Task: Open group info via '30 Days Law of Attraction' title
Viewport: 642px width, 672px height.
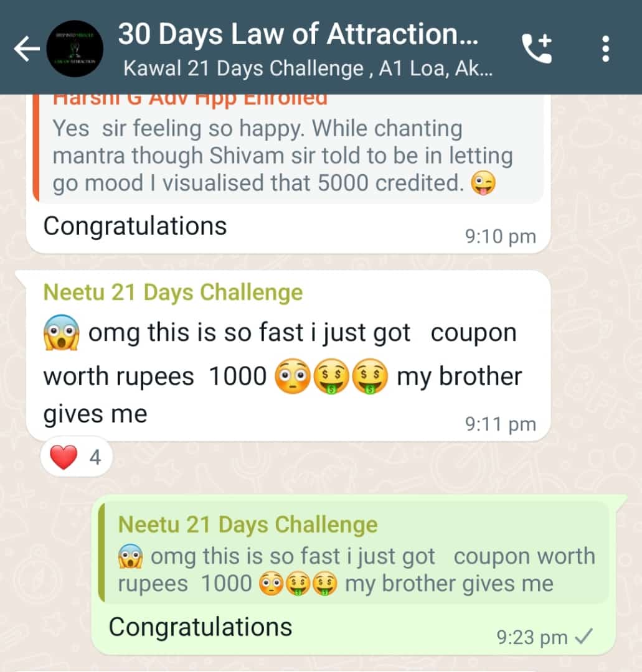Action: pyautogui.click(x=298, y=34)
